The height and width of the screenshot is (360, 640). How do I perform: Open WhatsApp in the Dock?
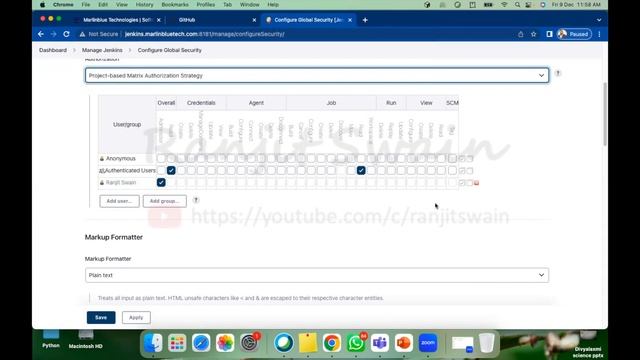click(356, 343)
